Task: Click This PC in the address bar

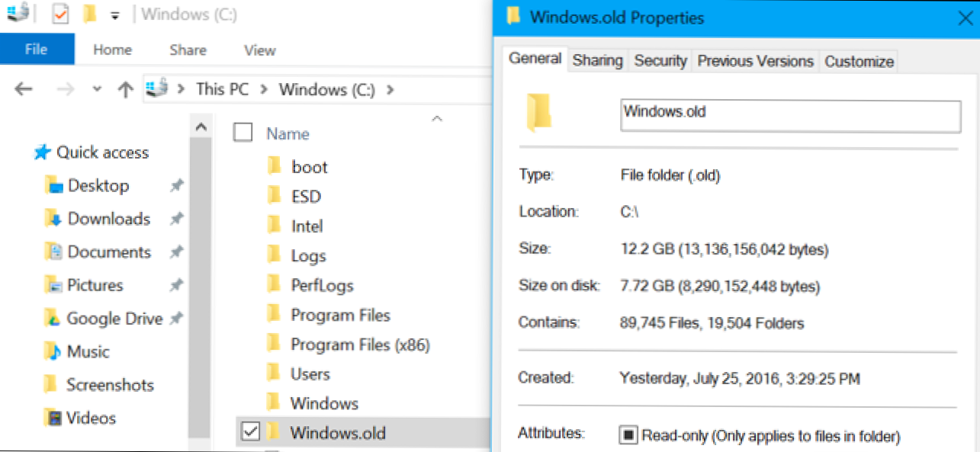Action: (x=222, y=89)
